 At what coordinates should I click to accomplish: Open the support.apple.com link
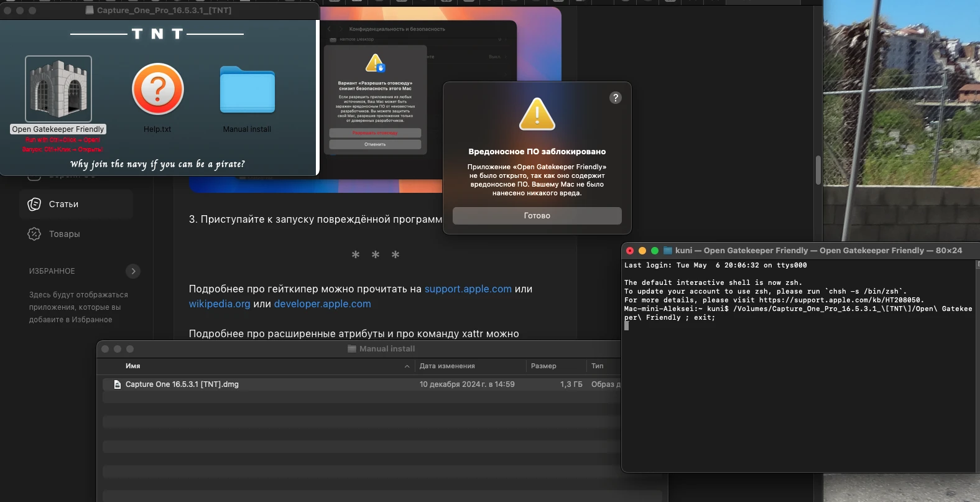[x=468, y=289]
